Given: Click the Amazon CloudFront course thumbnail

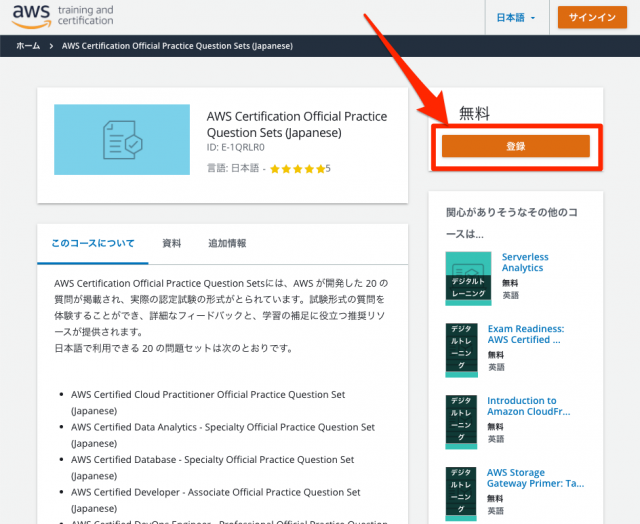Looking at the screenshot, I should [461, 422].
